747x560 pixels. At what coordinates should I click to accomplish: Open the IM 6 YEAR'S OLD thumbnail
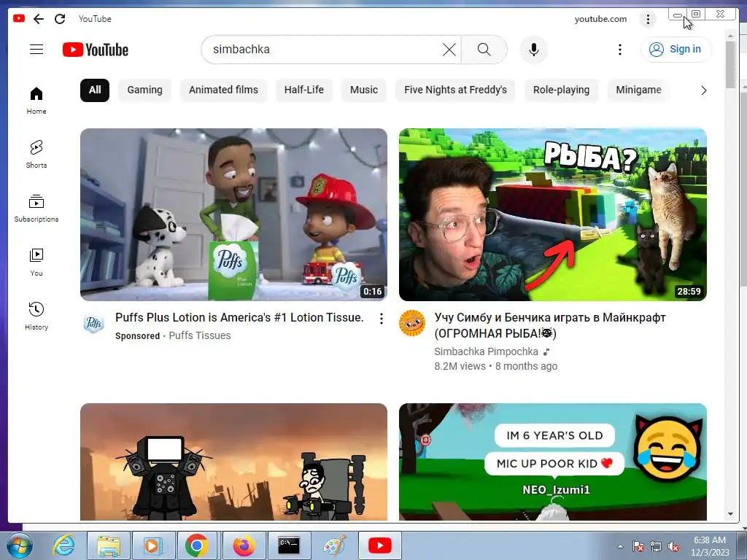coord(553,462)
